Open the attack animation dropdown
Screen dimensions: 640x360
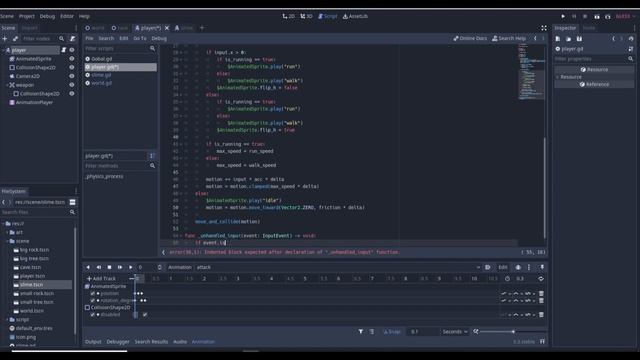tap(338, 267)
